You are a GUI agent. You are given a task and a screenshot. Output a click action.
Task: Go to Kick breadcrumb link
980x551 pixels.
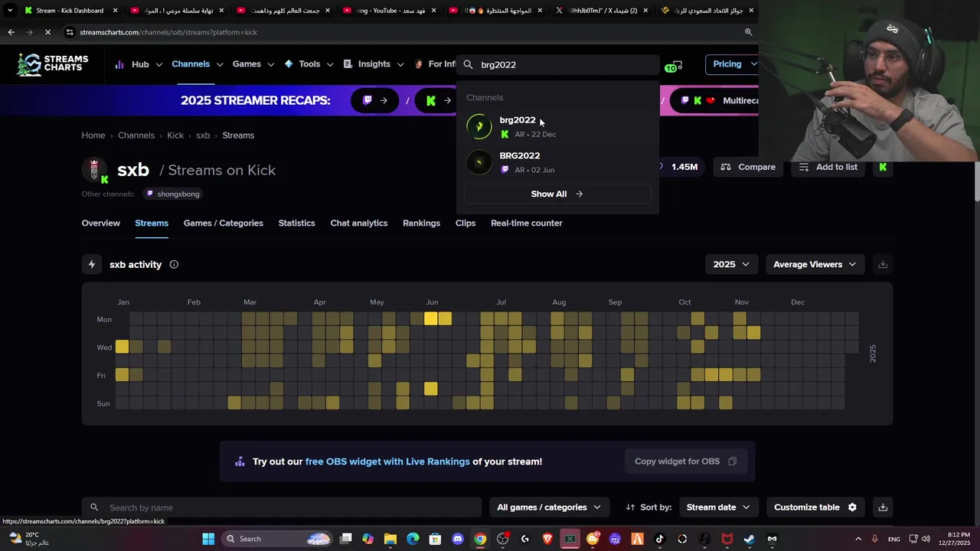tap(175, 135)
